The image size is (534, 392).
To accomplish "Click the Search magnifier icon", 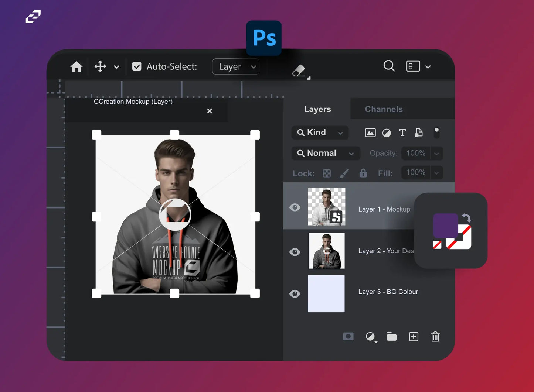I will point(389,66).
